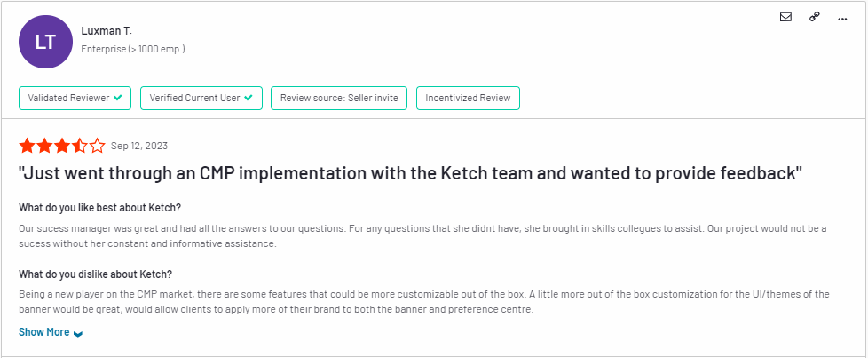Copy review link via chain icon
The width and height of the screenshot is (868, 358).
[x=814, y=17]
